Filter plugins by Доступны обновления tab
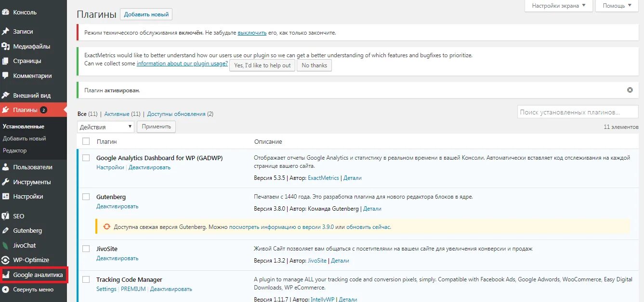This screenshot has width=644, height=302. click(176, 114)
